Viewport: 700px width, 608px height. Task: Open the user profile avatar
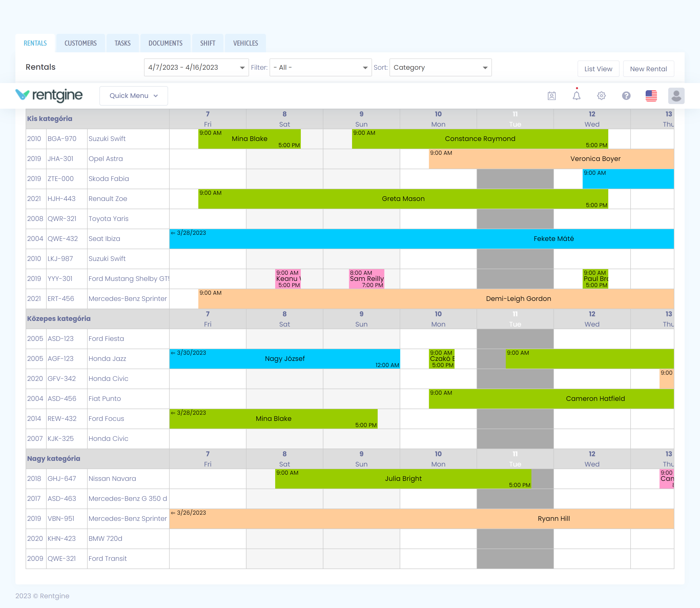676,96
